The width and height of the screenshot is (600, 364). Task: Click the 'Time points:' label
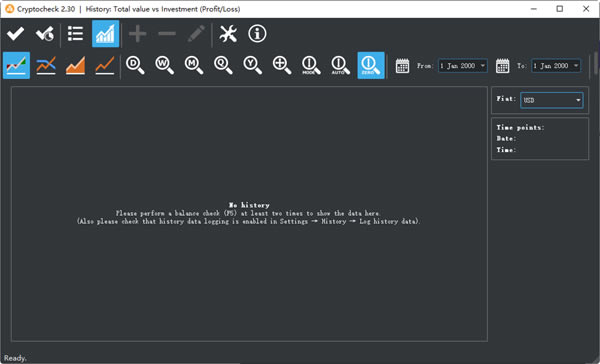520,127
